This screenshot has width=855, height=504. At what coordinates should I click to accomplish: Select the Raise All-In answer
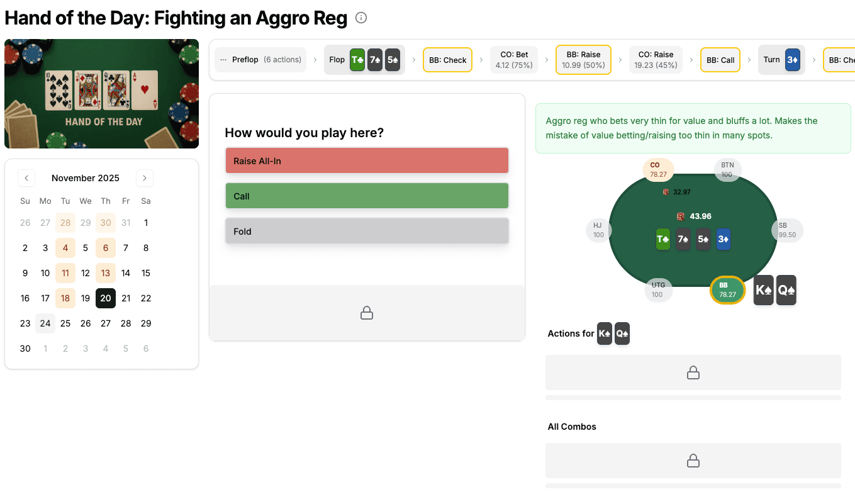pos(367,161)
